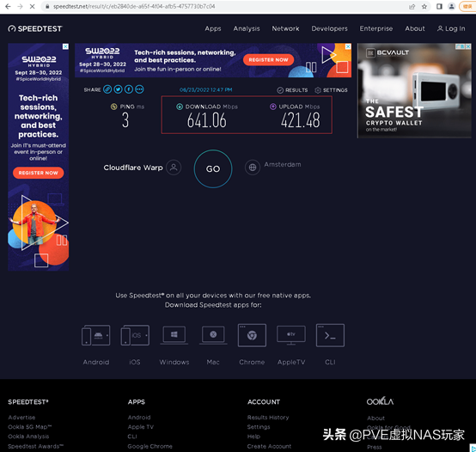Open the browser side panel icon
The image size is (476, 452).
(439, 6)
